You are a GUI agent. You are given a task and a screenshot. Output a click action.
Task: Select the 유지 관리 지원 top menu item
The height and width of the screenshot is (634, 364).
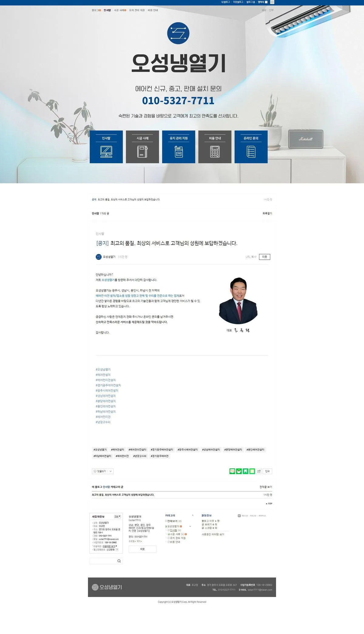(x=137, y=10)
